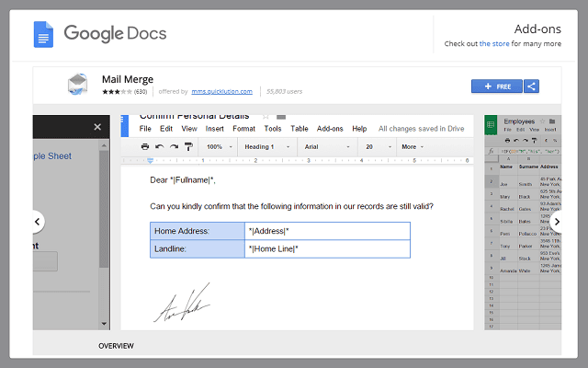
Task: Click the handwritten signature image
Action: click(182, 303)
